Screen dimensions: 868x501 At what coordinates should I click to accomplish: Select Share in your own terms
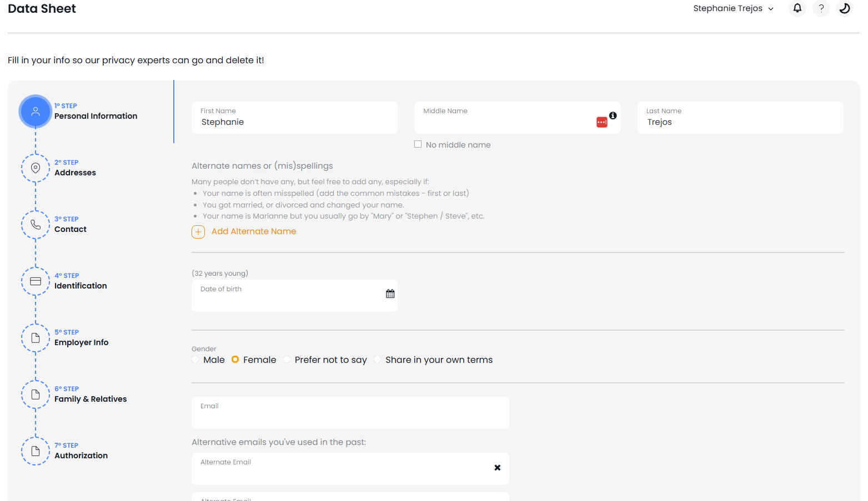pyautogui.click(x=378, y=360)
